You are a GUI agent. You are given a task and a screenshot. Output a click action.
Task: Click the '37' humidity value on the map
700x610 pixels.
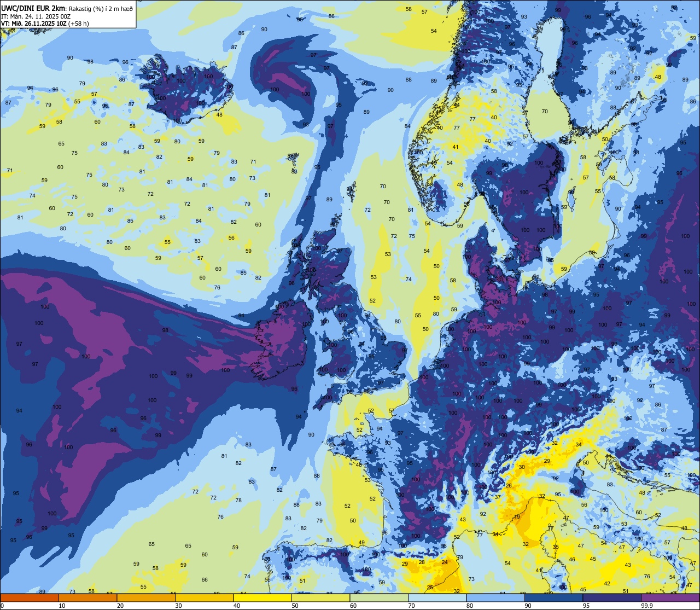[x=498, y=497]
